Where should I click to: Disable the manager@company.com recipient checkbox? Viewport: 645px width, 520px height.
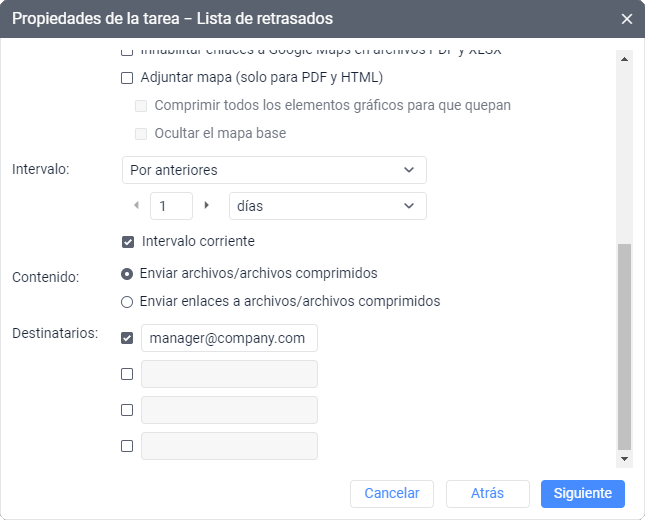point(127,338)
